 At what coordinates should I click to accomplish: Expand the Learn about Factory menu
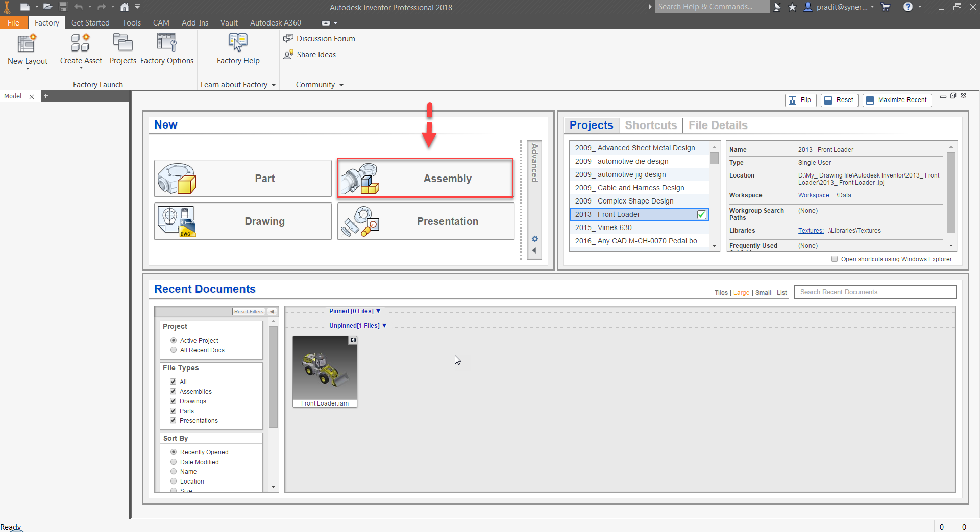(238, 84)
